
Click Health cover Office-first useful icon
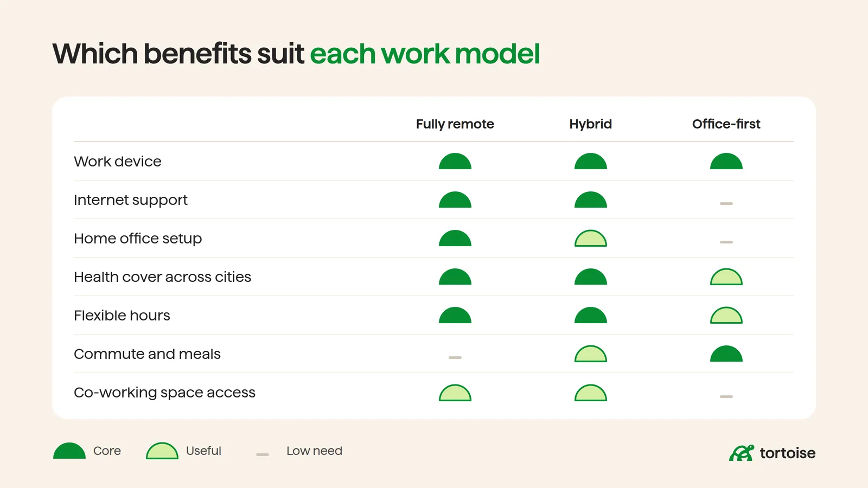tap(726, 277)
